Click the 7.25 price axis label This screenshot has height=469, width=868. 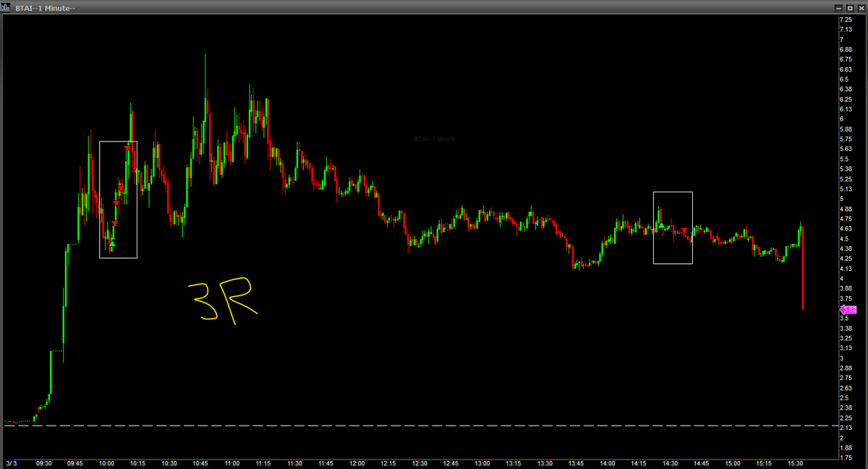click(845, 19)
